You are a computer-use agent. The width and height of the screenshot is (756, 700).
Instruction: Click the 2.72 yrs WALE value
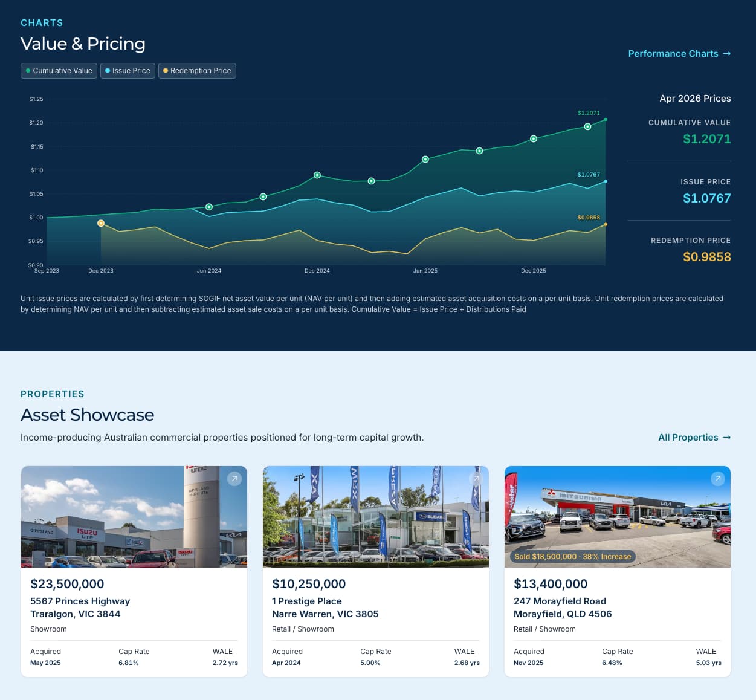pos(225,663)
